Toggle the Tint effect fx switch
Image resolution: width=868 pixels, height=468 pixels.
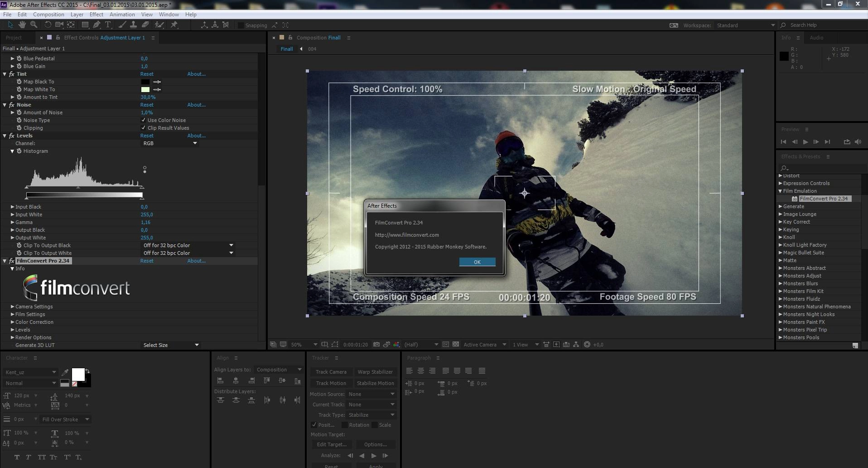tap(12, 74)
